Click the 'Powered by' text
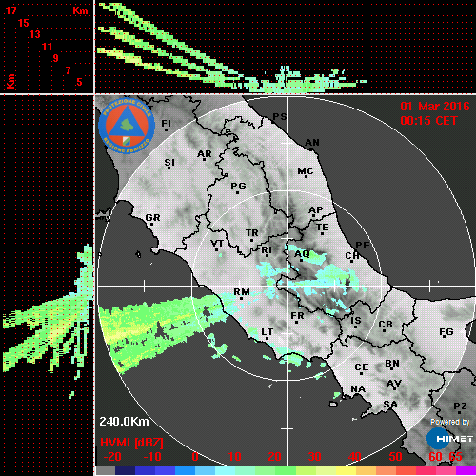The width and height of the screenshot is (476, 476). (x=449, y=422)
